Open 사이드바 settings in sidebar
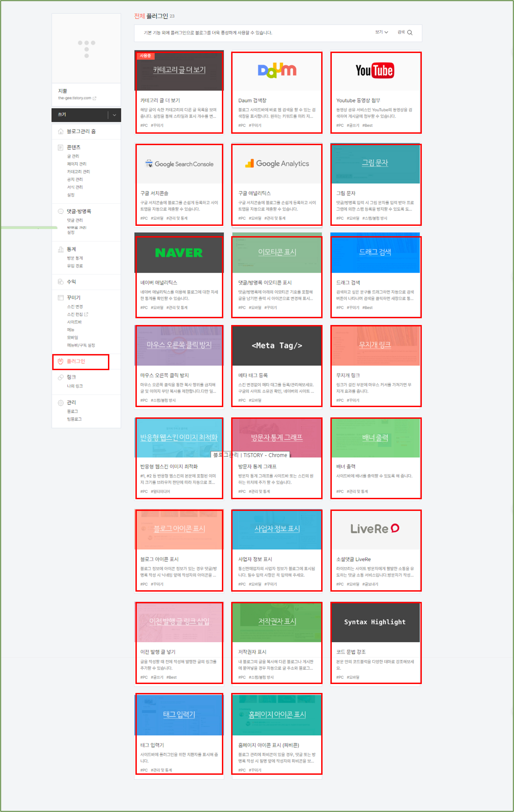This screenshot has width=514, height=812. tap(74, 322)
